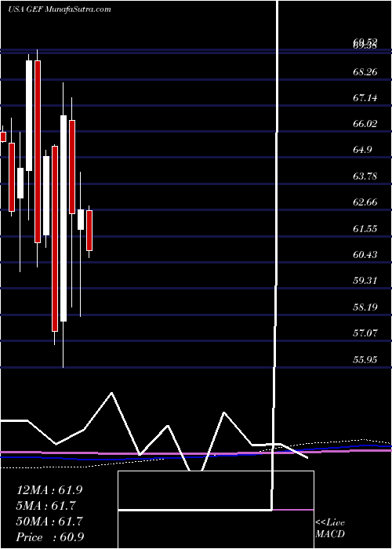The height and width of the screenshot is (549, 392).
Task: Click the 68.26 price axis label
Action: (365, 72)
